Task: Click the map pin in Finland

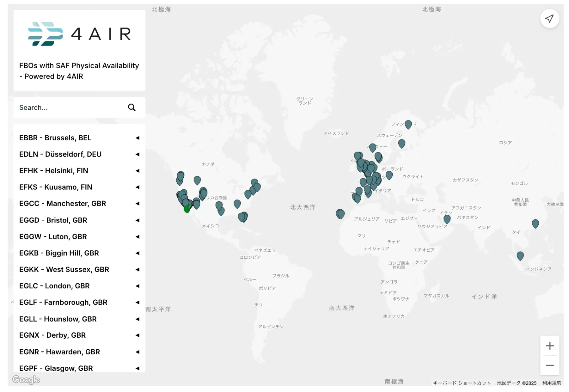Action: coord(408,124)
